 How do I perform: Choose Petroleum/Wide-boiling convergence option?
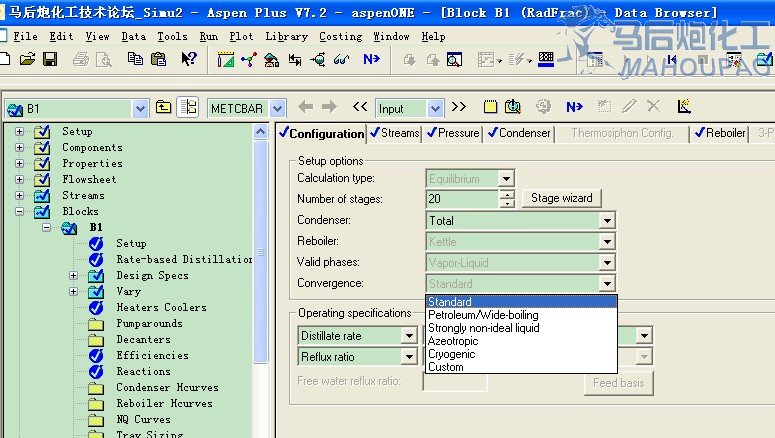(521, 315)
